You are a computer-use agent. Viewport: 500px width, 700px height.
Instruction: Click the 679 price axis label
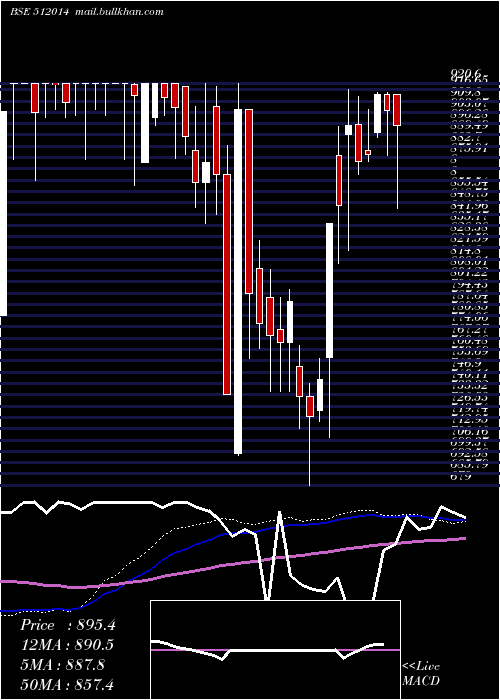click(x=460, y=478)
